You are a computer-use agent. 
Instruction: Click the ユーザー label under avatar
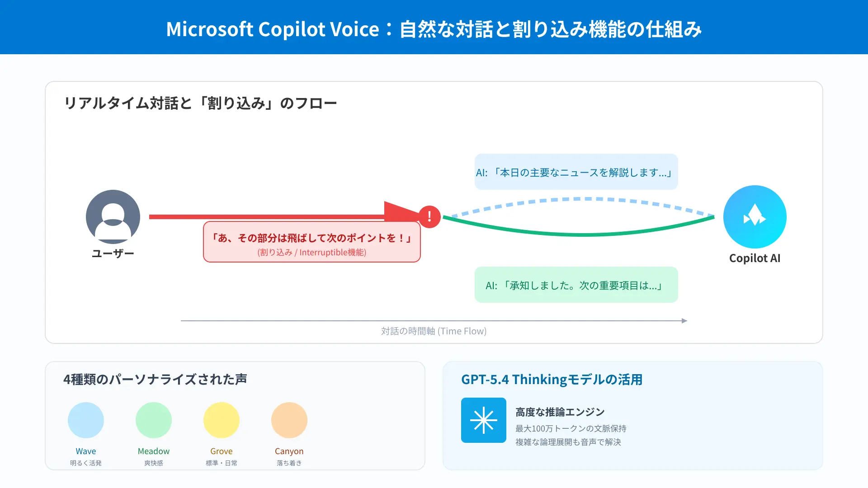tap(113, 253)
